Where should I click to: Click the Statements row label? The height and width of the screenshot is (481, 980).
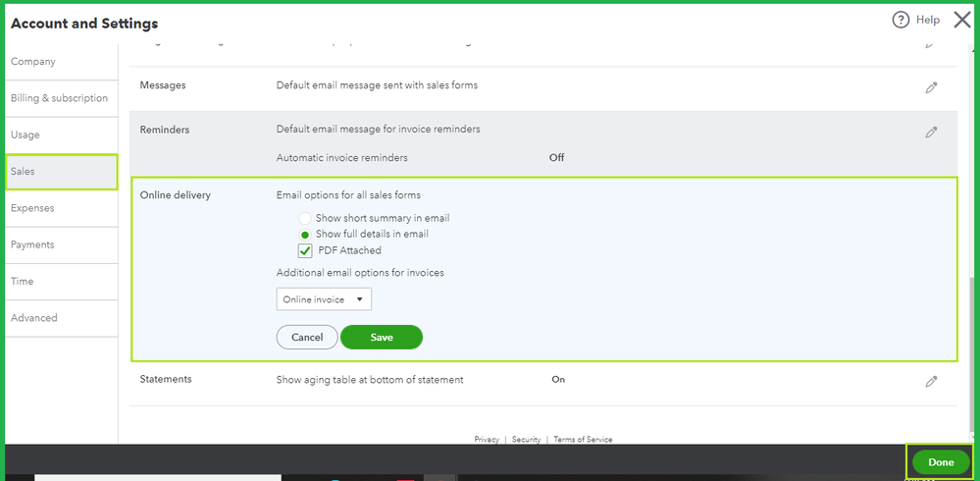click(166, 379)
